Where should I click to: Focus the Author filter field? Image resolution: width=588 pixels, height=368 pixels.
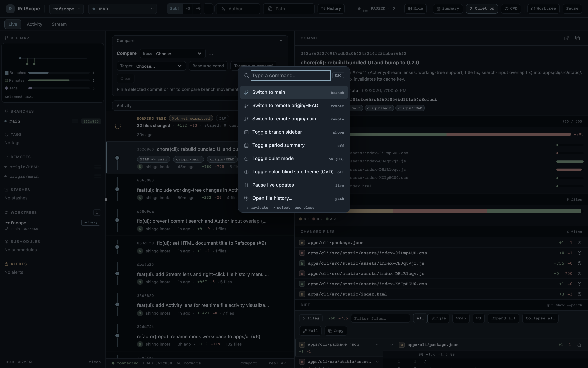point(238,9)
